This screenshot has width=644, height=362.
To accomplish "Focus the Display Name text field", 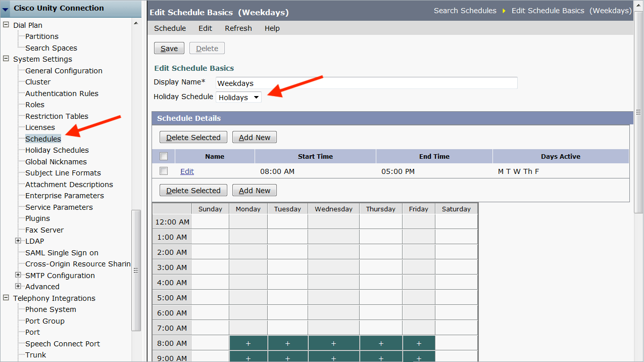I will coord(367,83).
